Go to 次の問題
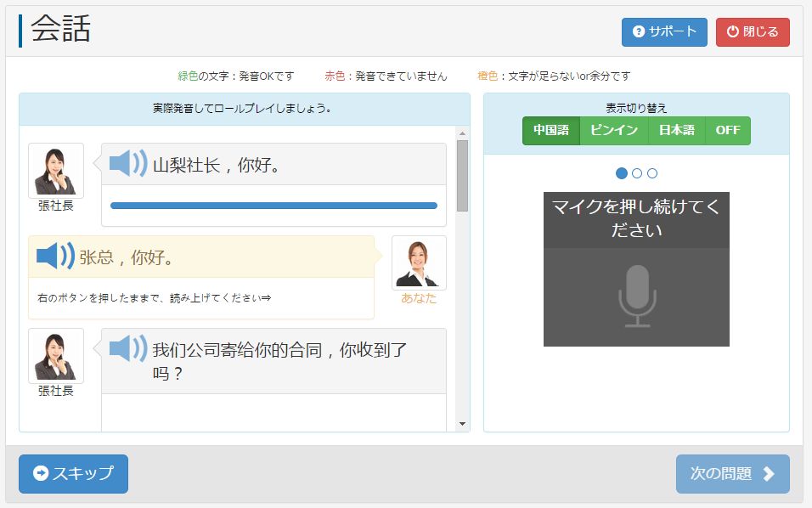Viewport: 812px width, 508px height. (732, 474)
